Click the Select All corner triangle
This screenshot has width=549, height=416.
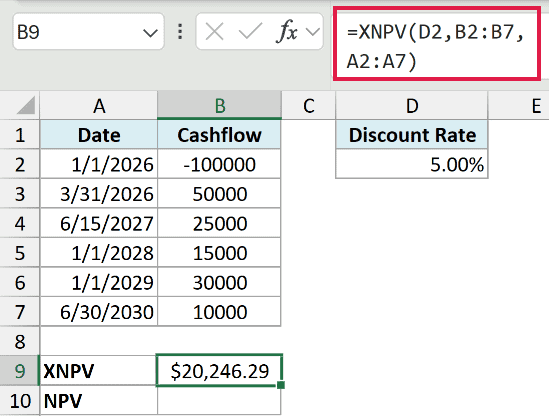(26, 105)
